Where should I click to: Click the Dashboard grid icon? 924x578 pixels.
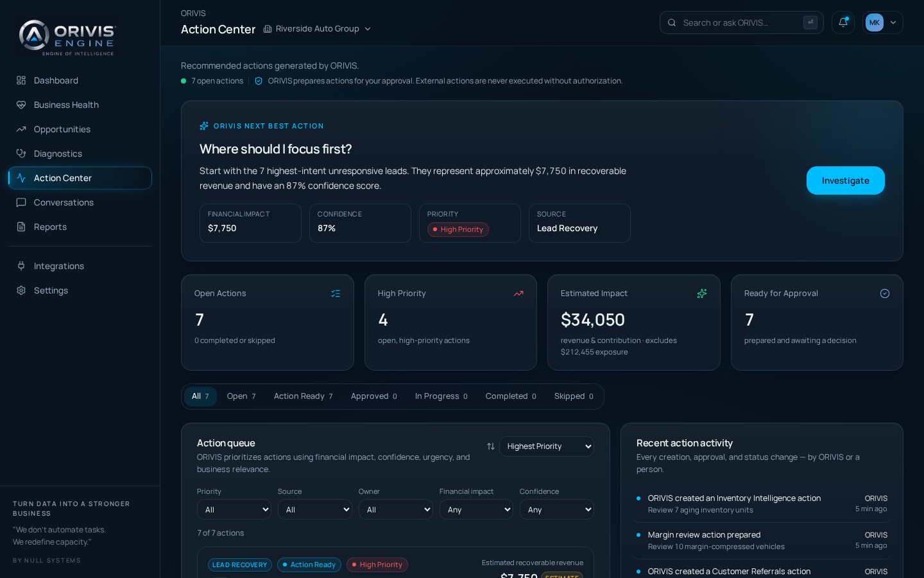[x=21, y=80]
